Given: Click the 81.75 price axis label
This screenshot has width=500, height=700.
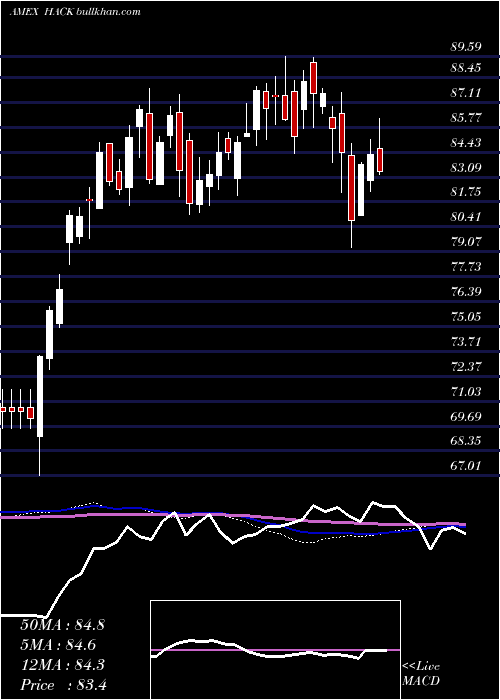Looking at the screenshot, I should (x=466, y=192).
